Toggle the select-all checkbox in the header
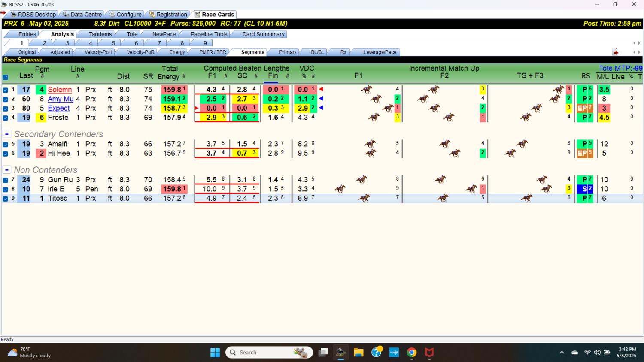The width and height of the screenshot is (644, 362). tap(6, 78)
